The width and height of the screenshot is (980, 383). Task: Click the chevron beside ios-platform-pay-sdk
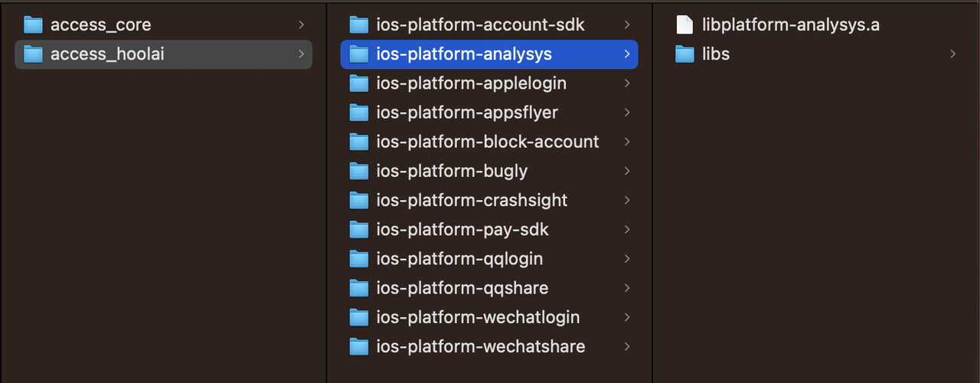click(x=627, y=229)
